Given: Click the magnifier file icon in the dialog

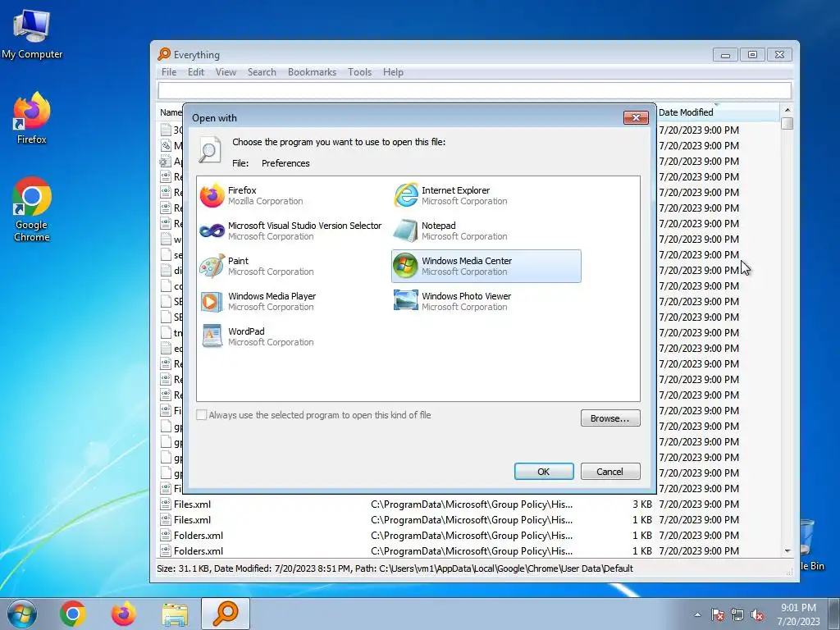Looking at the screenshot, I should (209, 149).
